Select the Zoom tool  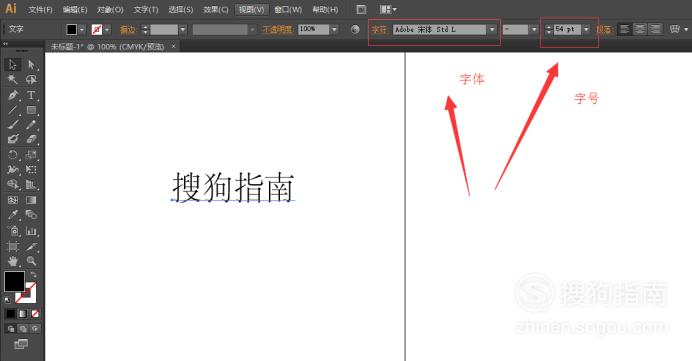tap(31, 261)
